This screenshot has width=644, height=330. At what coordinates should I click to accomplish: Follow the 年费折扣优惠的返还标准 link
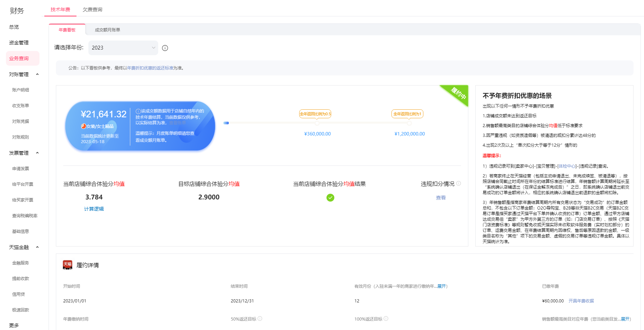tap(150, 68)
